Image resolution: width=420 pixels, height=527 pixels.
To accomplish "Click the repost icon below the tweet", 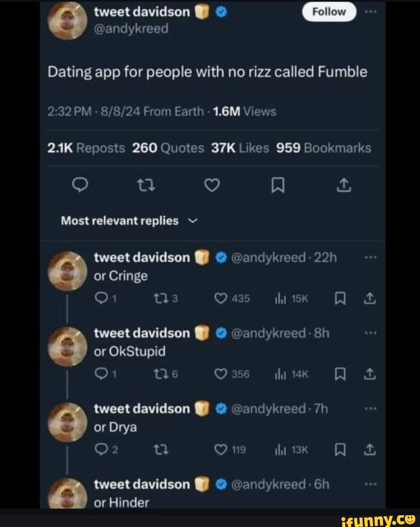I will pos(146,185).
